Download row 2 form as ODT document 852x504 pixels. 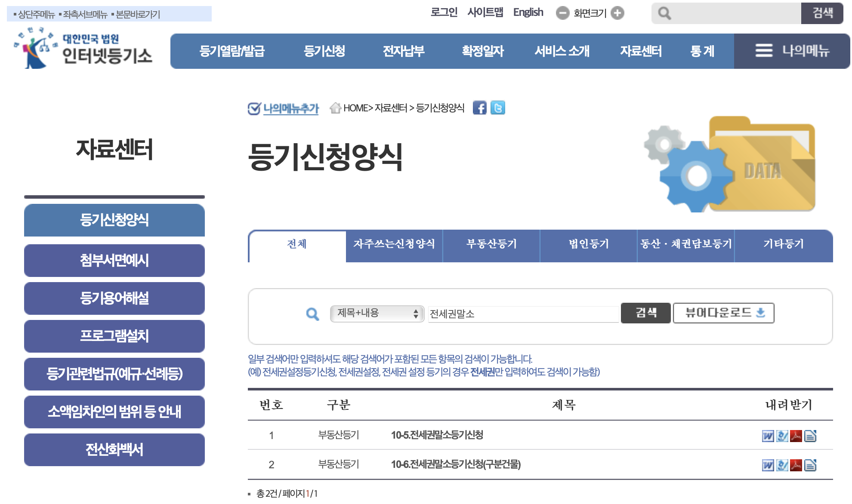click(x=810, y=465)
